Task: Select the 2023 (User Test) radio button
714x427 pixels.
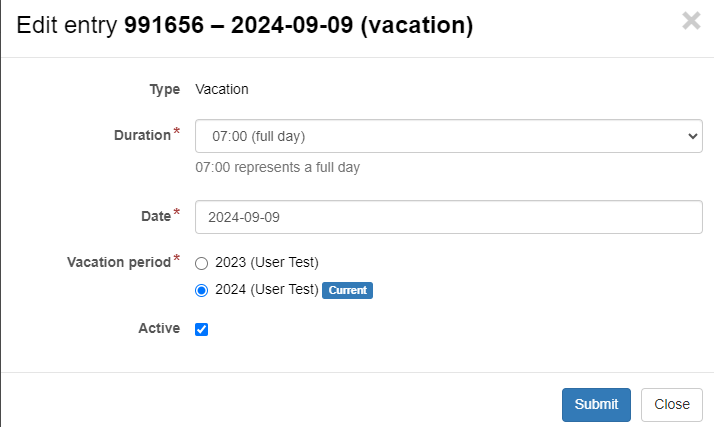Action: (x=201, y=263)
